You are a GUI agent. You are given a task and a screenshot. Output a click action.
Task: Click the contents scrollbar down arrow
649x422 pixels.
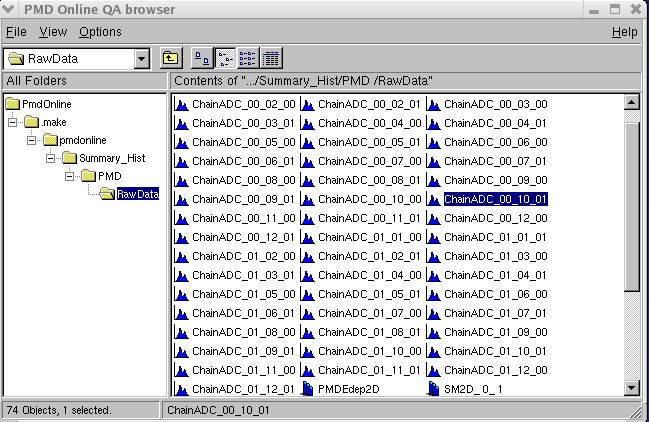[631, 388]
